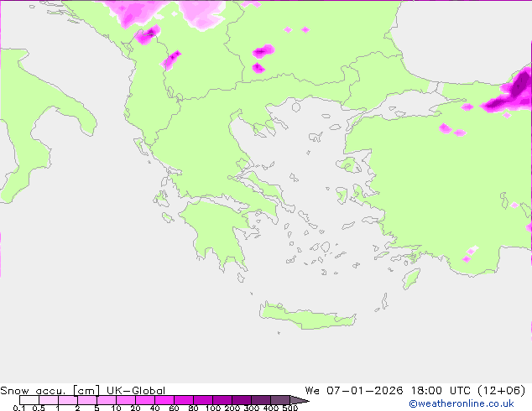Click the 400–500 cm legend swatch

[280, 400]
